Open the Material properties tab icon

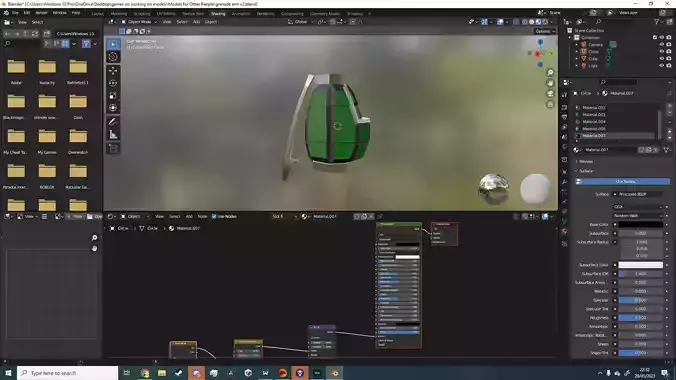pos(564,232)
